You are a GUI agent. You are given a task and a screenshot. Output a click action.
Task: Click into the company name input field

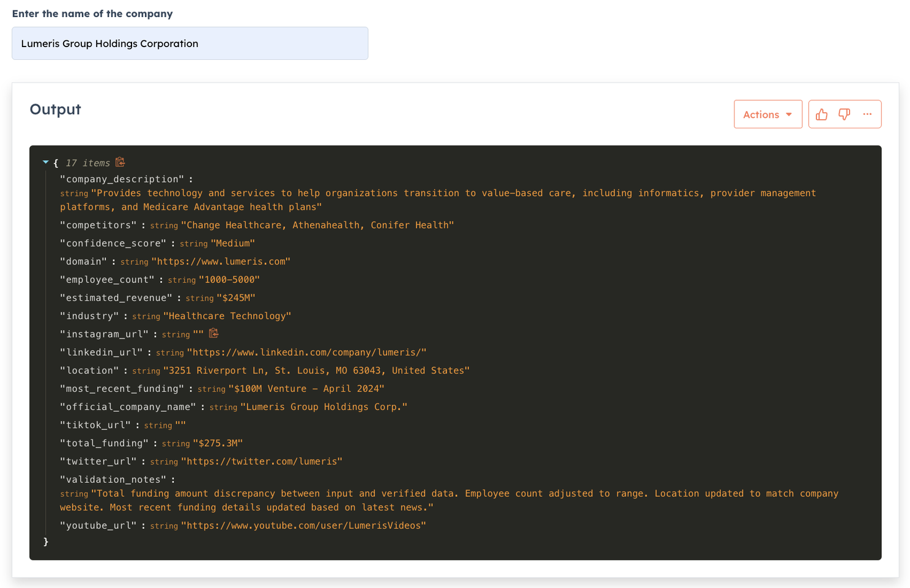coord(190,43)
